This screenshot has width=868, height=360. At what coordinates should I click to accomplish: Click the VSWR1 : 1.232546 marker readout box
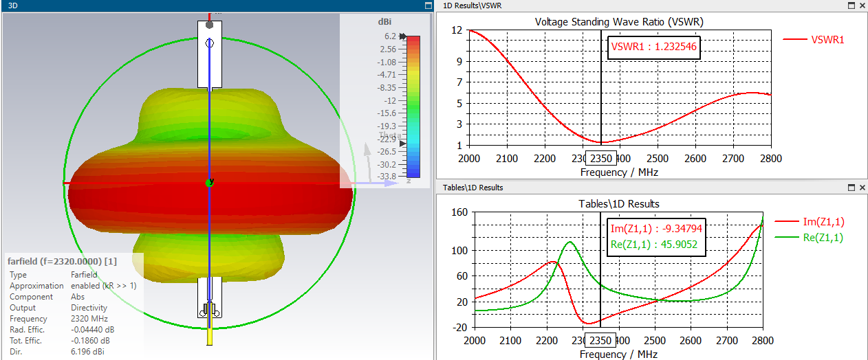tap(653, 47)
